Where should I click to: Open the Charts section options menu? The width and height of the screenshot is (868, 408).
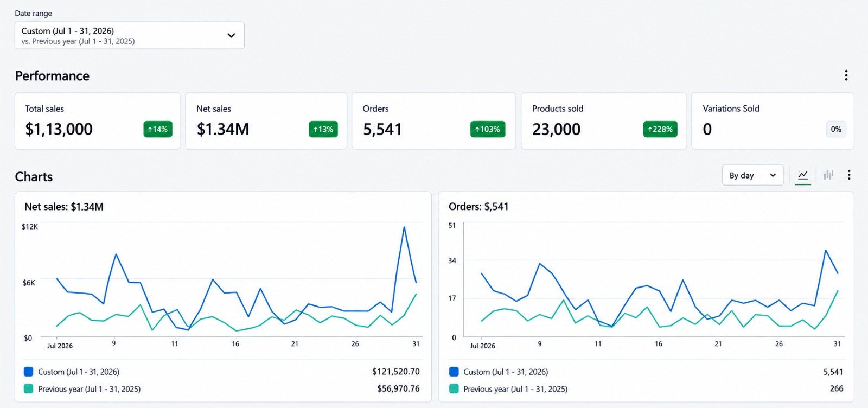(849, 175)
